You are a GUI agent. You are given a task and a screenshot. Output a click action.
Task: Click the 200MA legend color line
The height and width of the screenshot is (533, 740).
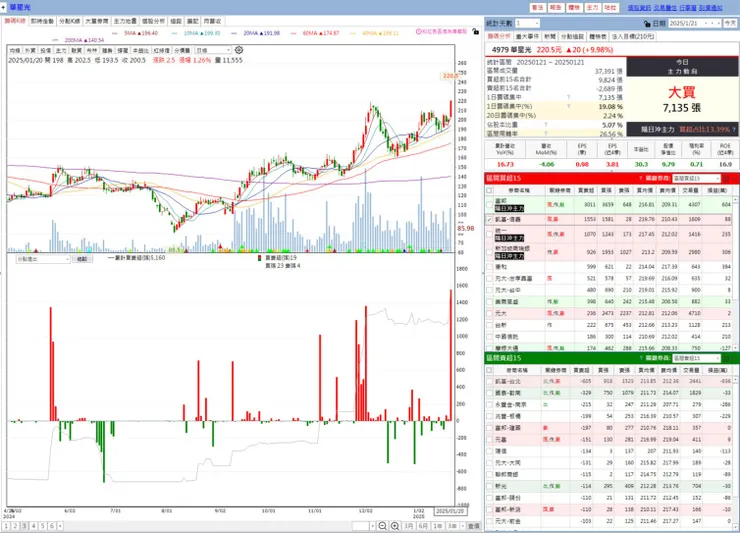[x=56, y=41]
